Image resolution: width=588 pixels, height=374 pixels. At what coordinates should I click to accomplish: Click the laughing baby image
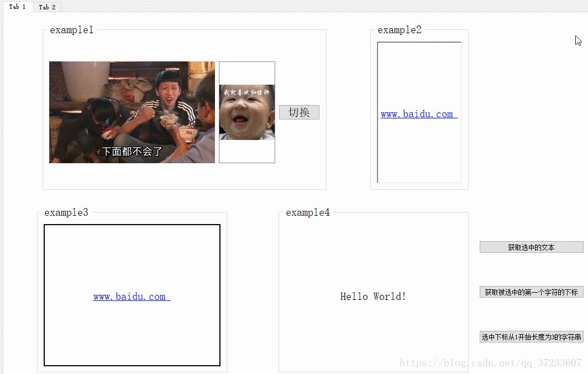pos(247,112)
